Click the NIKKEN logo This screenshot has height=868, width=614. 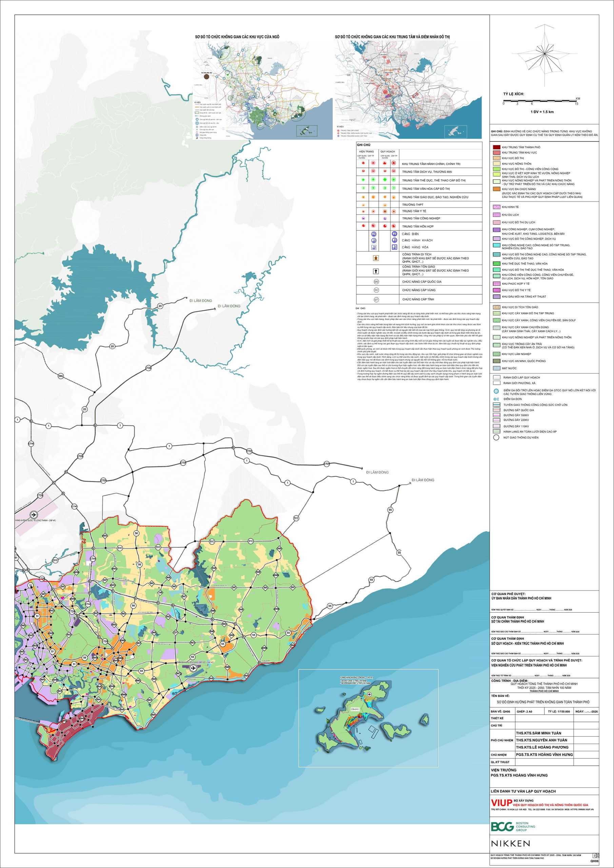510,844
